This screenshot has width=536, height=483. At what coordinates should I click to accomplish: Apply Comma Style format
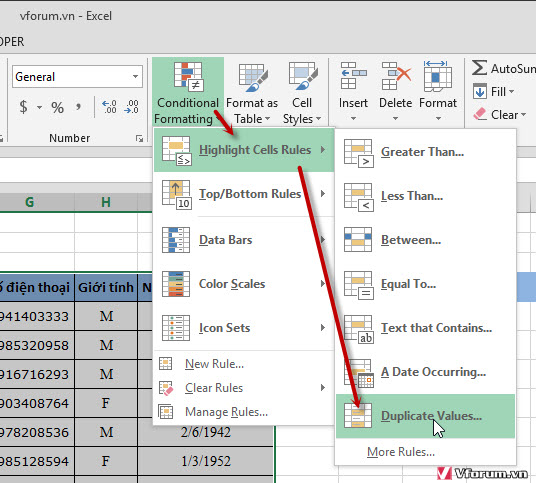coord(78,107)
